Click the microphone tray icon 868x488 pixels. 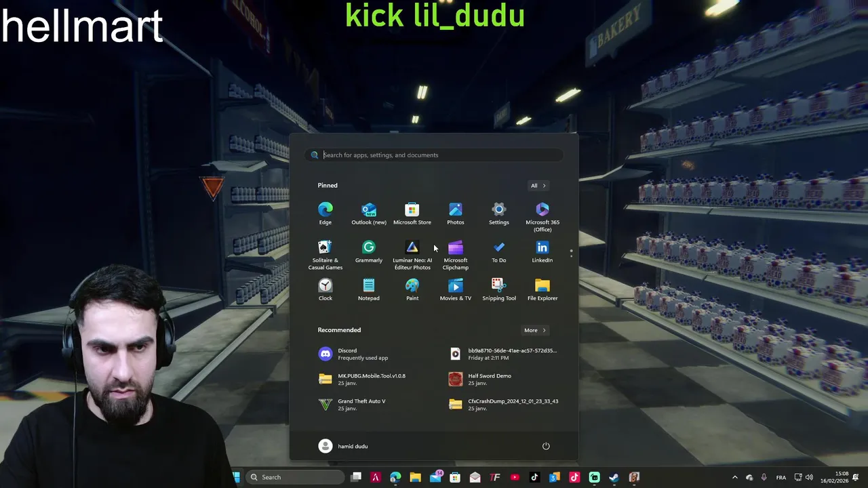pos(764,477)
